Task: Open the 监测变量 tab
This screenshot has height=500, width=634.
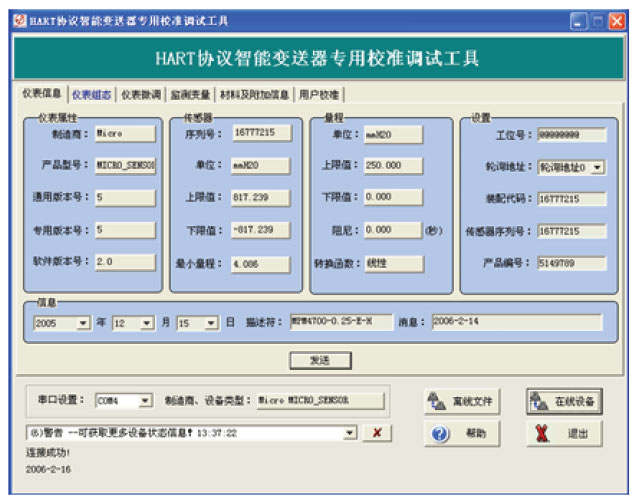Action: (x=190, y=95)
